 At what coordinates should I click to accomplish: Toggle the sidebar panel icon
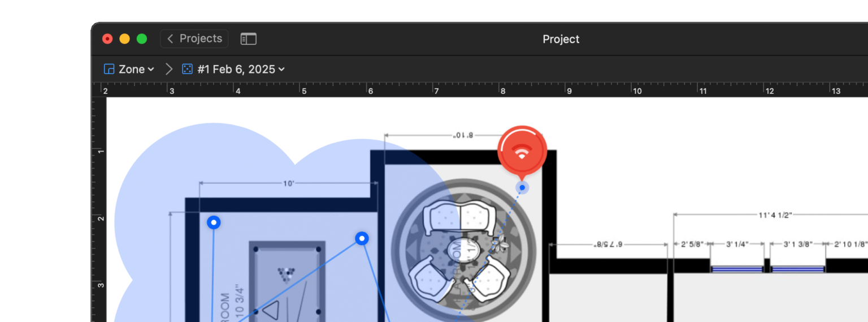248,38
